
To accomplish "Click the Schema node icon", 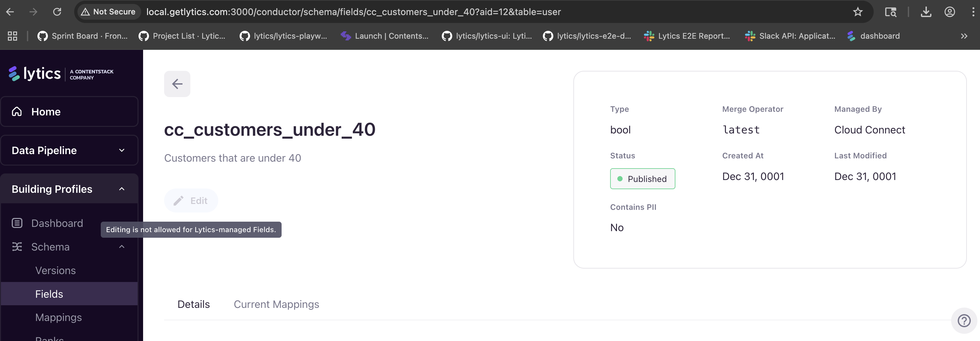I will pos(17,247).
